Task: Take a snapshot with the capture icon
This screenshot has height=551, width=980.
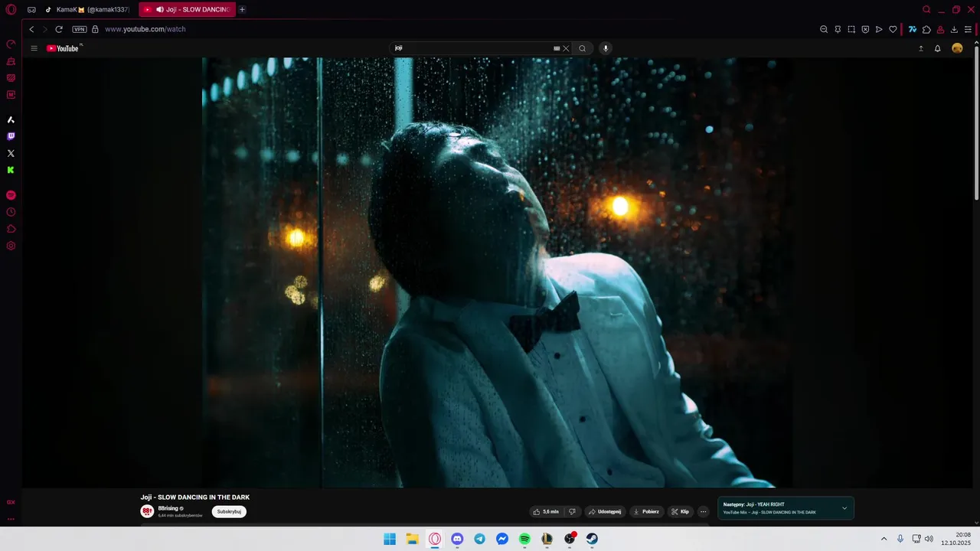Action: [x=851, y=29]
